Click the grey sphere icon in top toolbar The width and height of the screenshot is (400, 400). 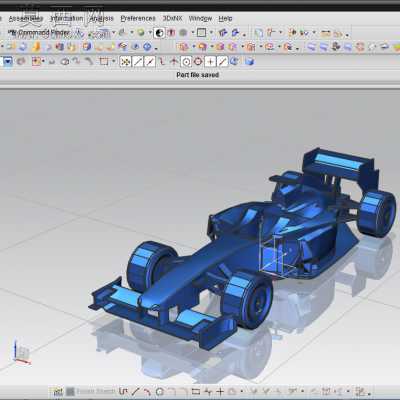[183, 33]
